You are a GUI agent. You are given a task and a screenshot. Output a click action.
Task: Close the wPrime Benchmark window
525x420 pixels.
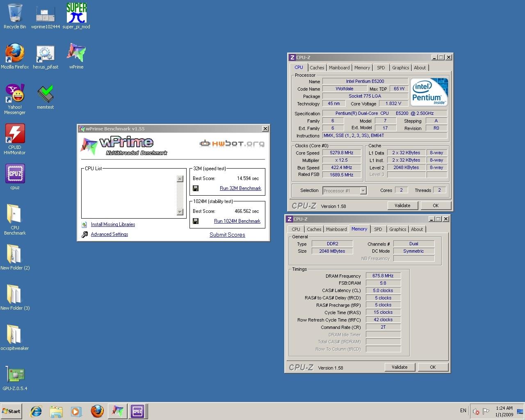265,129
